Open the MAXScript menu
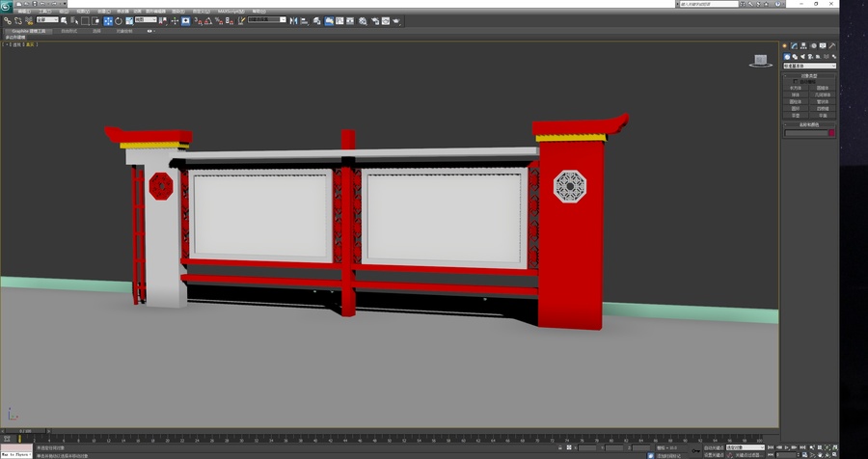 231,11
